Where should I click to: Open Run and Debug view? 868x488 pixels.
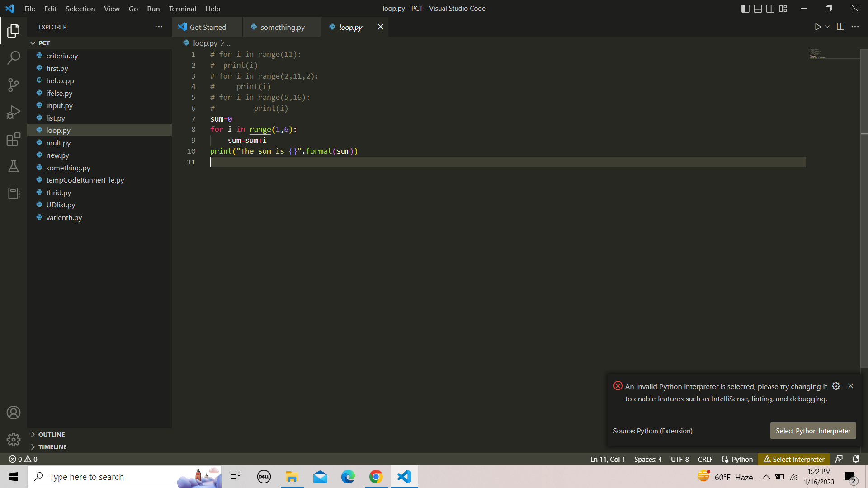coord(14,112)
